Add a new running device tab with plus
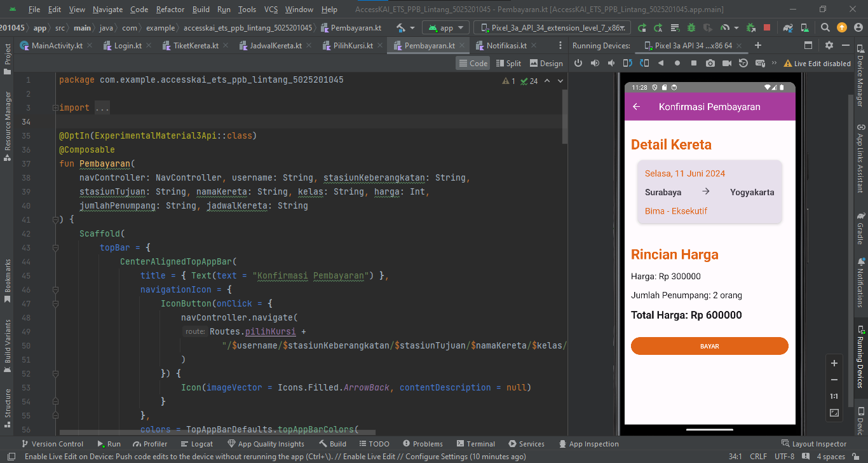Screen dimensions: 868x463 [x=757, y=45]
